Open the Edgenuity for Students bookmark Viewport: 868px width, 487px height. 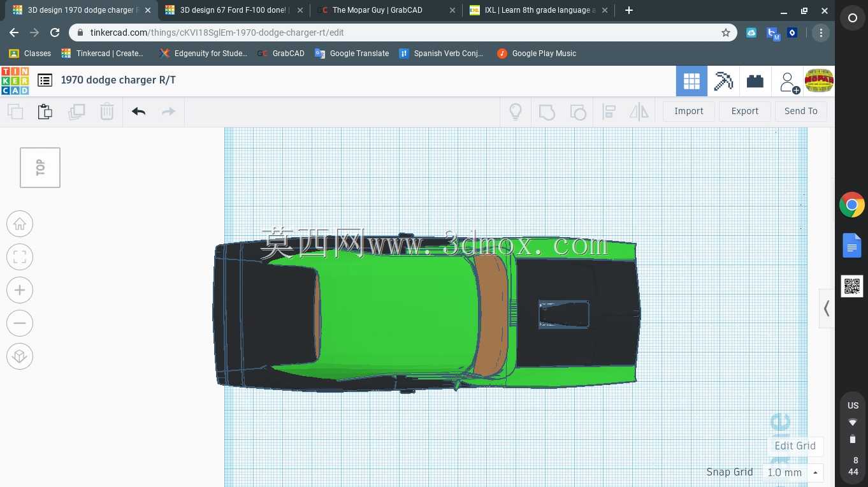point(204,54)
